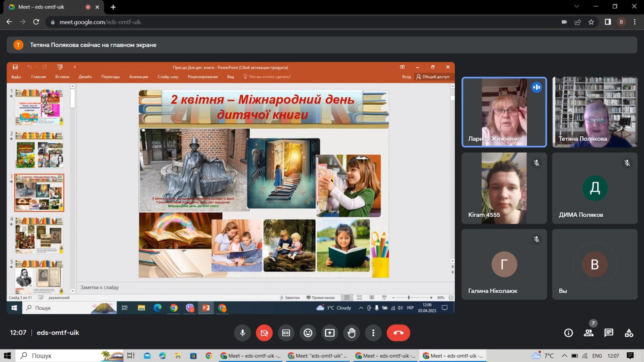This screenshot has height=362, width=644.
Task: Mute microphone in Meet call controls
Action: pos(243,333)
